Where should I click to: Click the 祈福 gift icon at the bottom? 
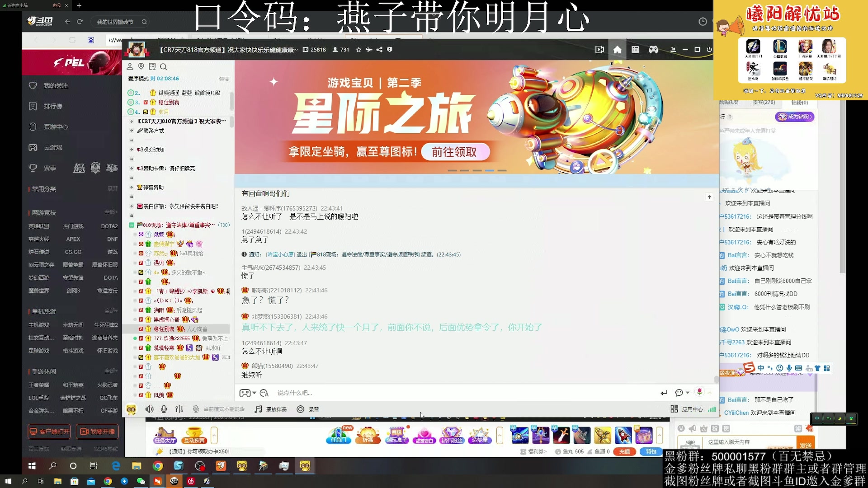point(368,435)
